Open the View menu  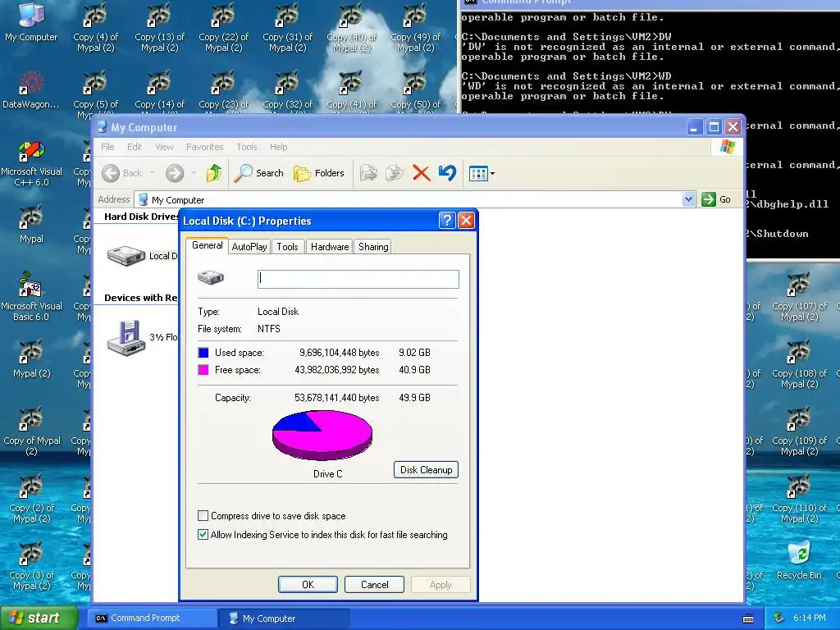point(164,147)
